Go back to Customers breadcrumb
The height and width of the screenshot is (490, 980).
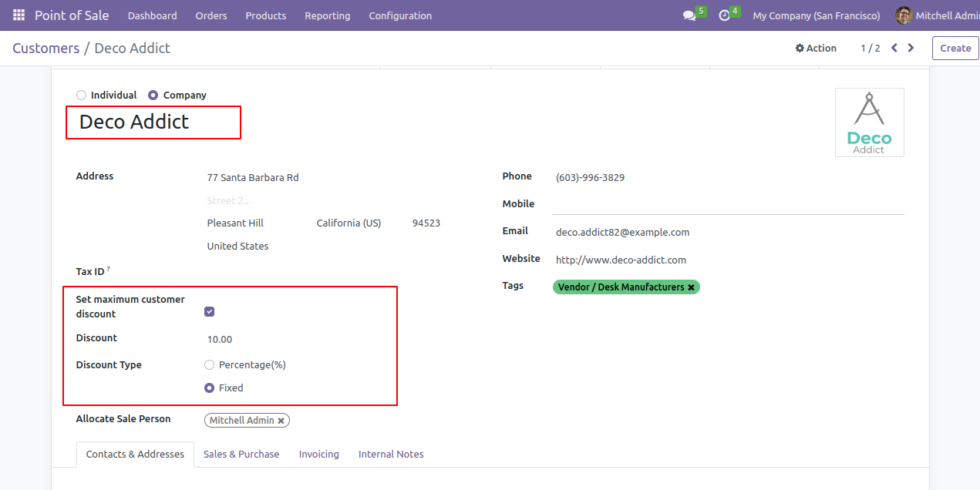coord(46,49)
